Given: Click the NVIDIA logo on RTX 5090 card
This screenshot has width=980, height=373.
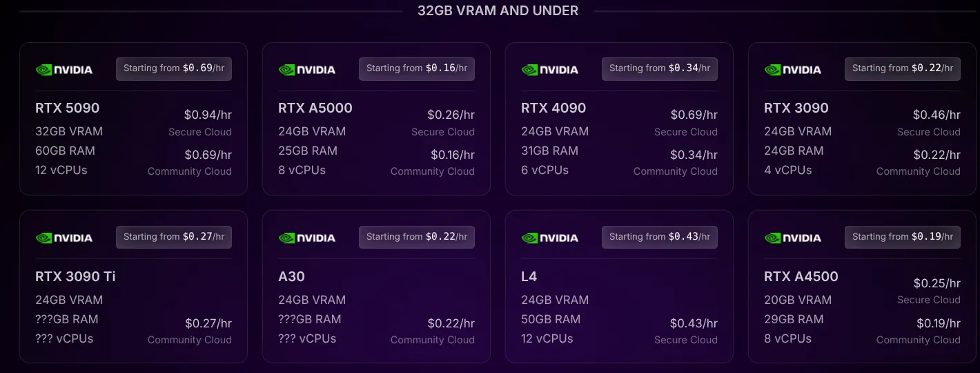Looking at the screenshot, I should tap(64, 70).
